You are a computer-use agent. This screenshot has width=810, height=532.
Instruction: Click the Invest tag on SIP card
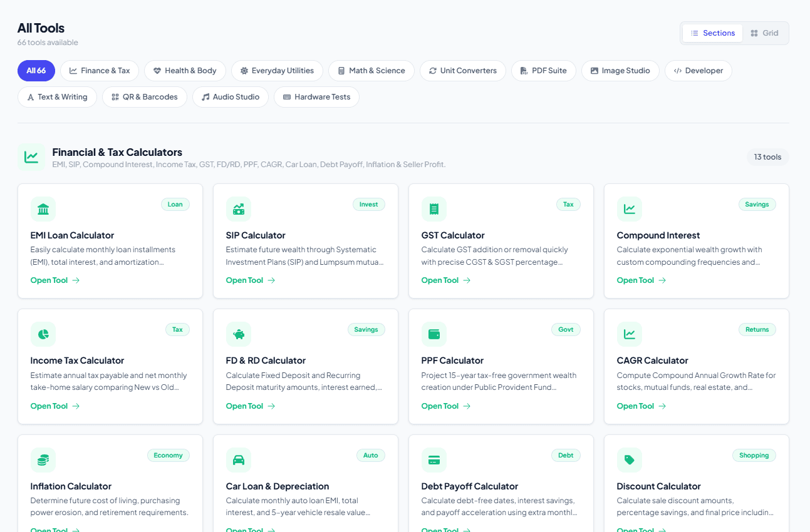tap(369, 204)
